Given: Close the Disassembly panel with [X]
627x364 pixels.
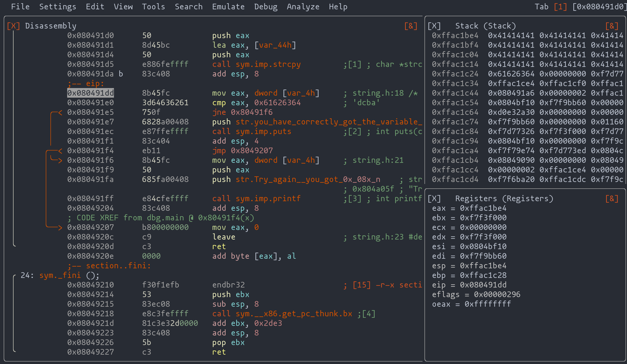Looking at the screenshot, I should coord(13,26).
